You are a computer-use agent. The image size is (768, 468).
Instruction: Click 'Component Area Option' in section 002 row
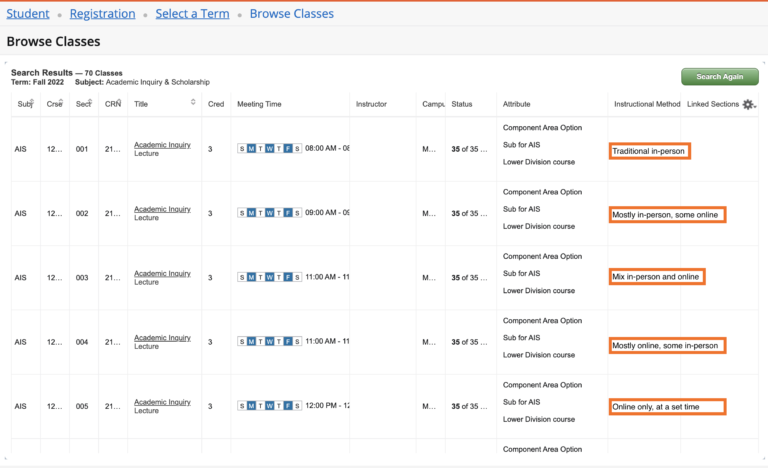[542, 192]
